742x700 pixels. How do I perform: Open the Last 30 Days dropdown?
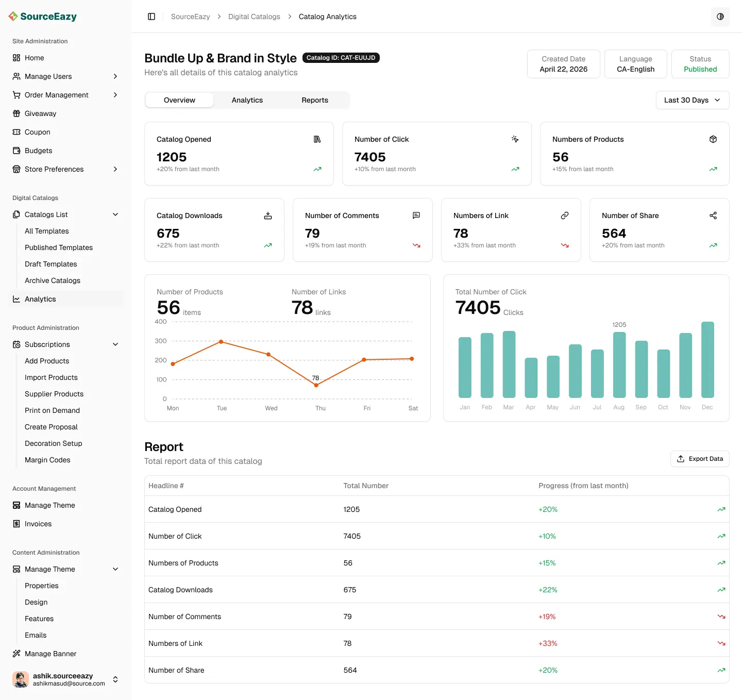[x=693, y=100]
